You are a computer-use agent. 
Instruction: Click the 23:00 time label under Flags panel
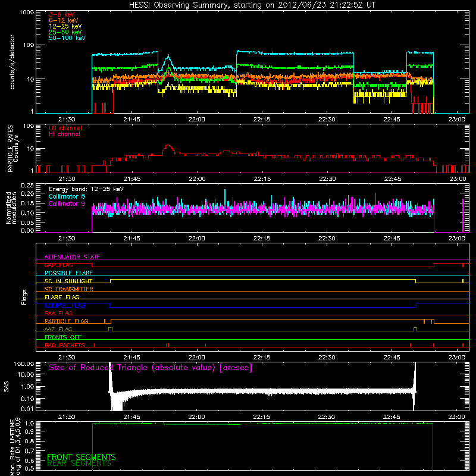(x=457, y=358)
